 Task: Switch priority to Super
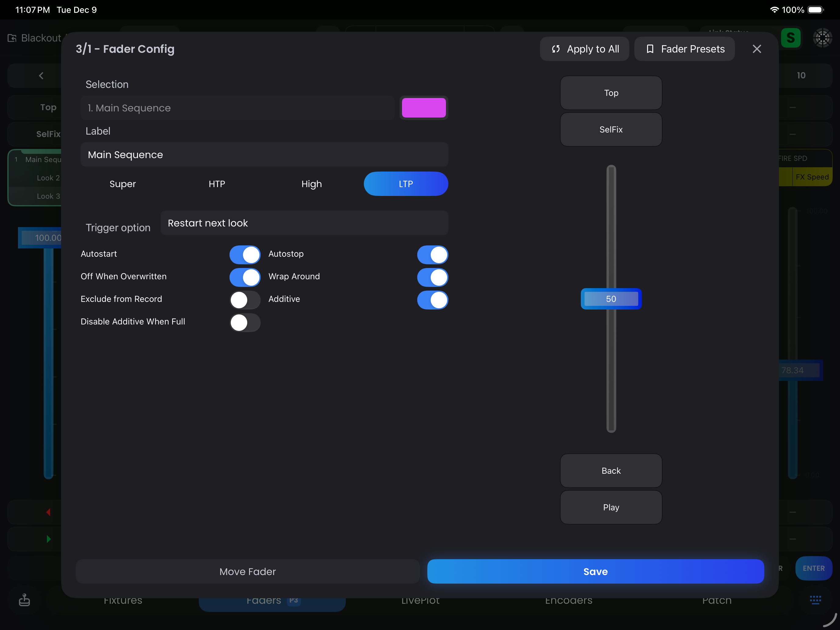tap(122, 184)
